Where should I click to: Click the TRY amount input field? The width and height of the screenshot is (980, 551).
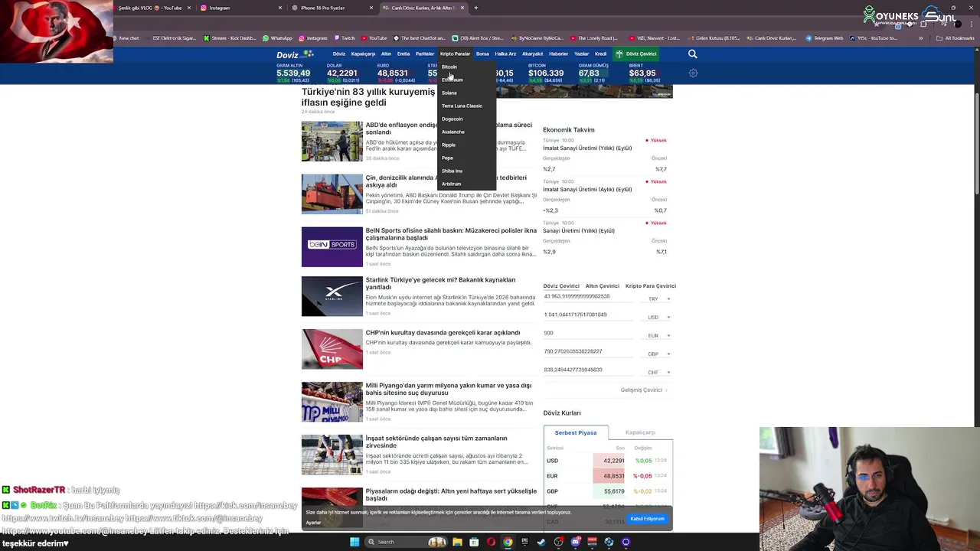click(x=590, y=296)
